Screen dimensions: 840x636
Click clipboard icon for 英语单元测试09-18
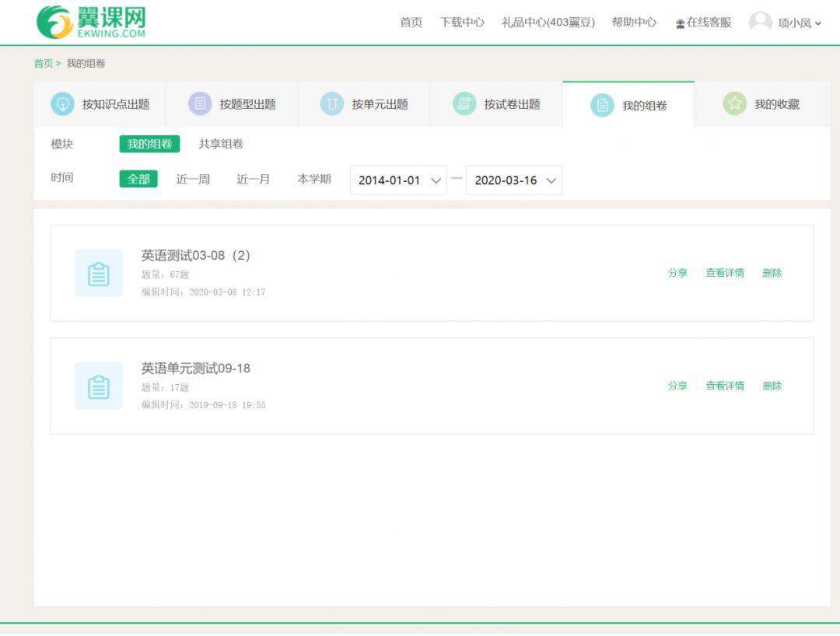(x=99, y=386)
